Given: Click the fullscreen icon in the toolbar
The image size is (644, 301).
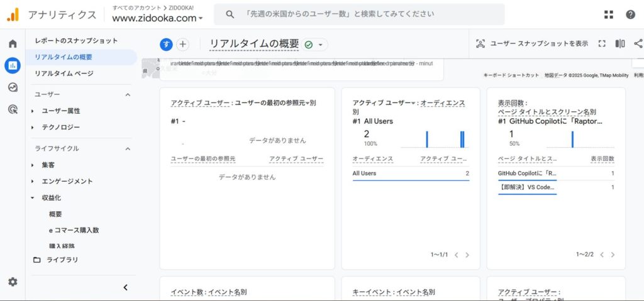Looking at the screenshot, I should (x=602, y=44).
